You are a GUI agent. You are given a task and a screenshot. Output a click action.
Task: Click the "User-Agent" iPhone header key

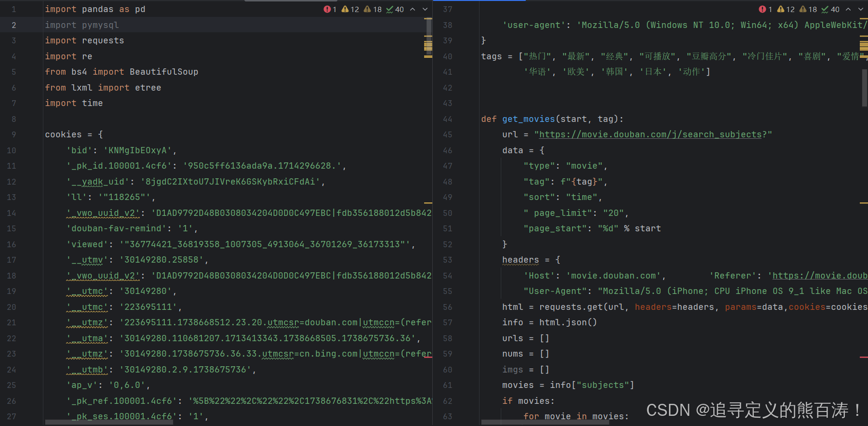coord(555,291)
